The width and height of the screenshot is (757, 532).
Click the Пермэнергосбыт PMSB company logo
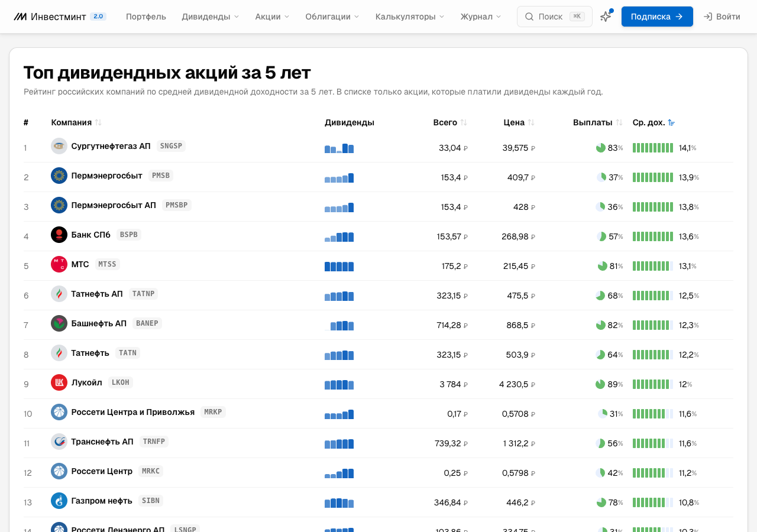click(x=59, y=176)
